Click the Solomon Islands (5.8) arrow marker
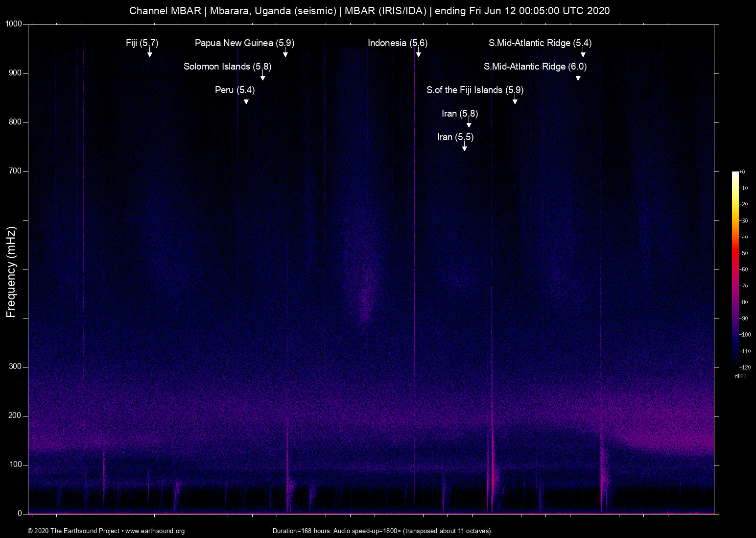Image resolution: width=756 pixels, height=538 pixels. pyautogui.click(x=263, y=77)
